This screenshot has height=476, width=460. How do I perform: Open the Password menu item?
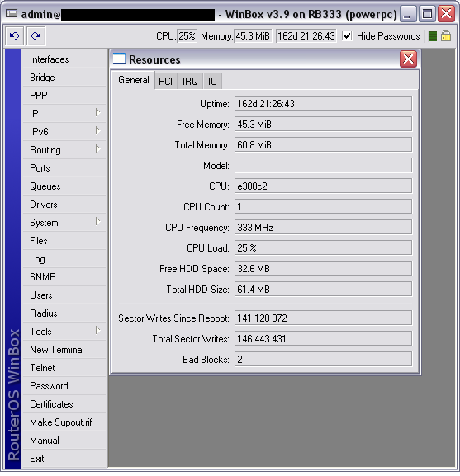pos(64,386)
